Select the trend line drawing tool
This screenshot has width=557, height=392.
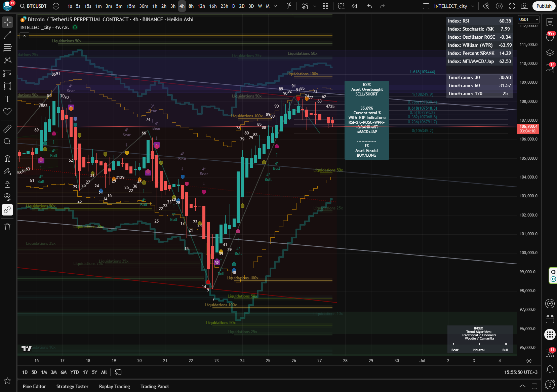click(7, 35)
